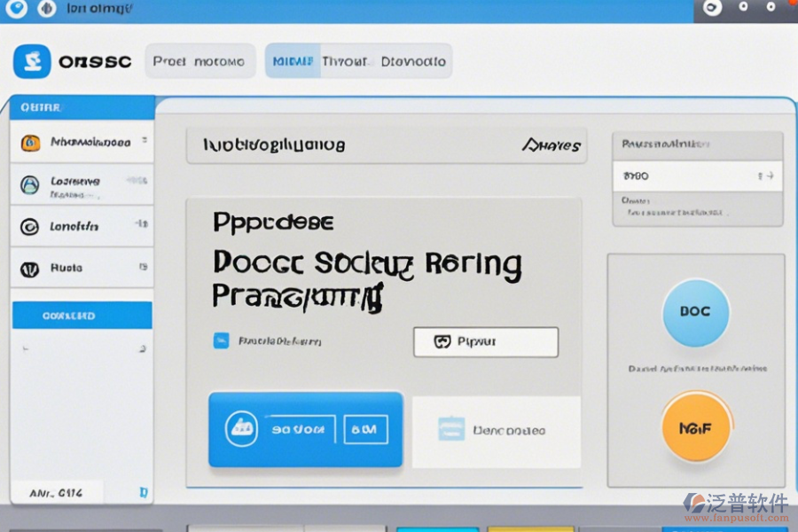Open the Dtovodlo tab

click(413, 61)
